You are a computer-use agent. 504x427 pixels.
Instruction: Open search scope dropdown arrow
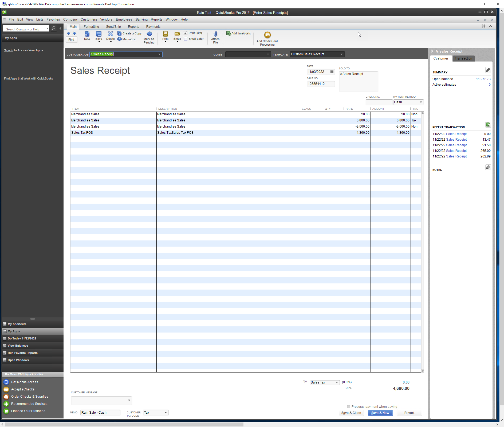tap(47, 28)
